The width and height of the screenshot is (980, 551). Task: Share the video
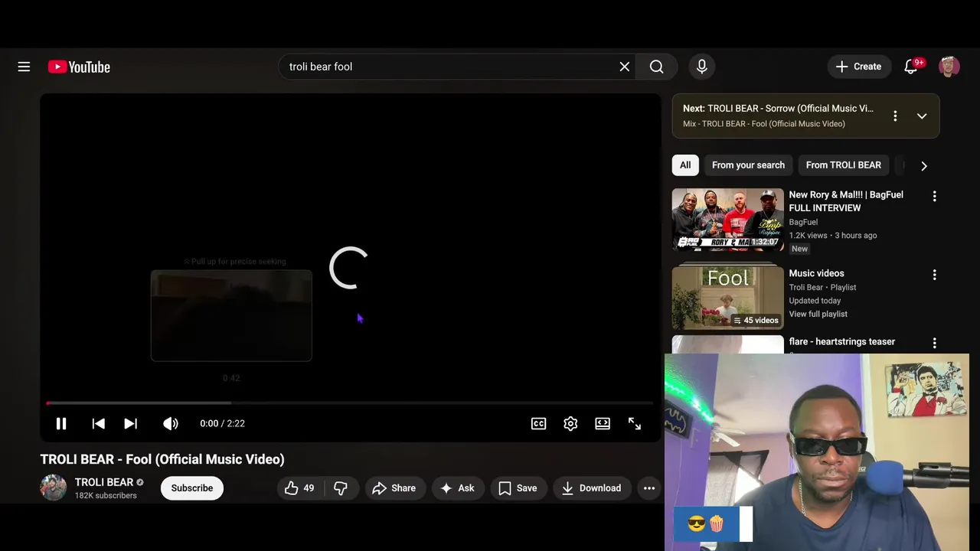[394, 488]
